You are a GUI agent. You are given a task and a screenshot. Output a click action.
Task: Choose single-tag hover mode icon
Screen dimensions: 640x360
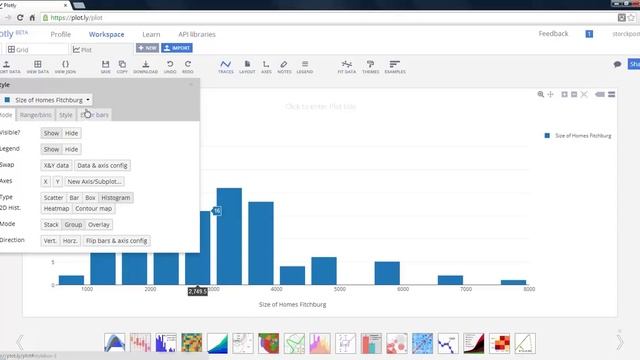[x=600, y=94]
